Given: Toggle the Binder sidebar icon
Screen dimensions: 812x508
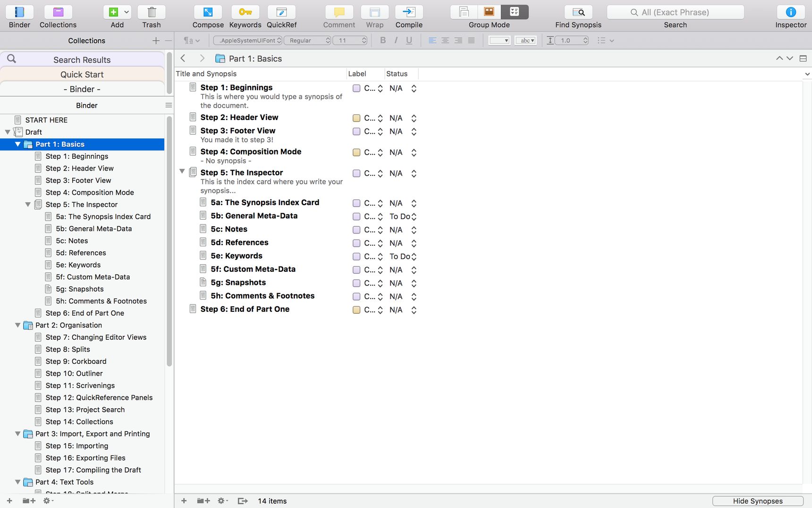Looking at the screenshot, I should 19,12.
